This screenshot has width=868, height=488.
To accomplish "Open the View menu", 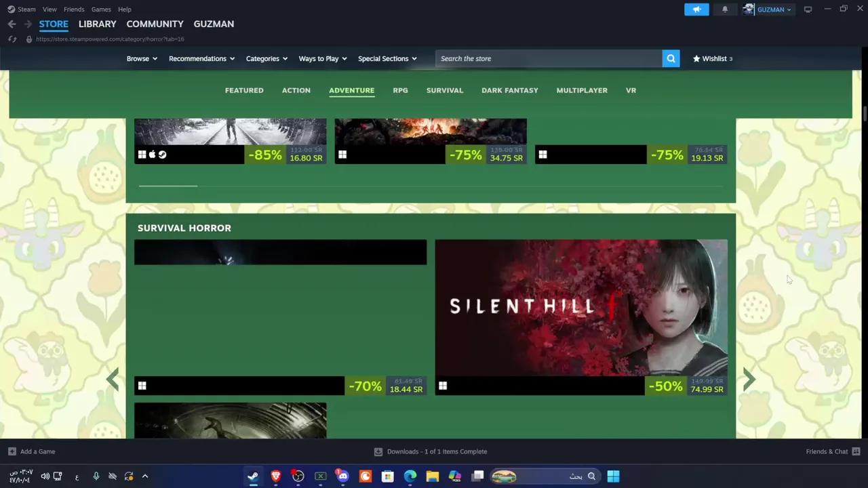I will click(50, 9).
